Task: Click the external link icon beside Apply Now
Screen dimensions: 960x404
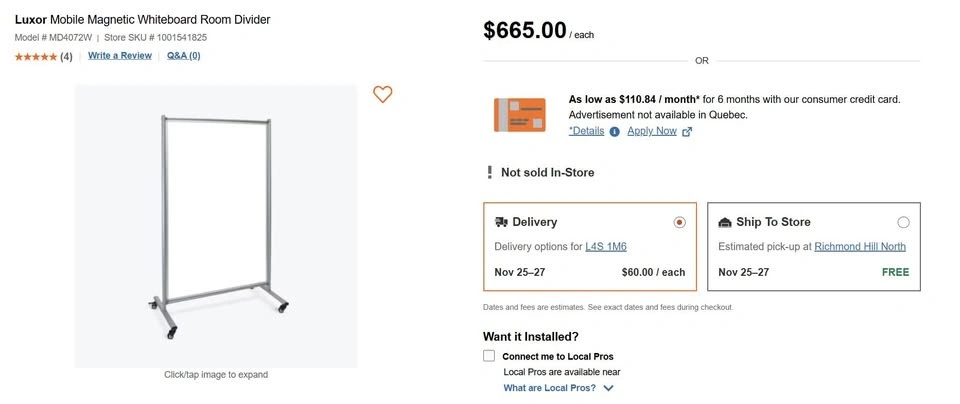Action: coord(687,131)
